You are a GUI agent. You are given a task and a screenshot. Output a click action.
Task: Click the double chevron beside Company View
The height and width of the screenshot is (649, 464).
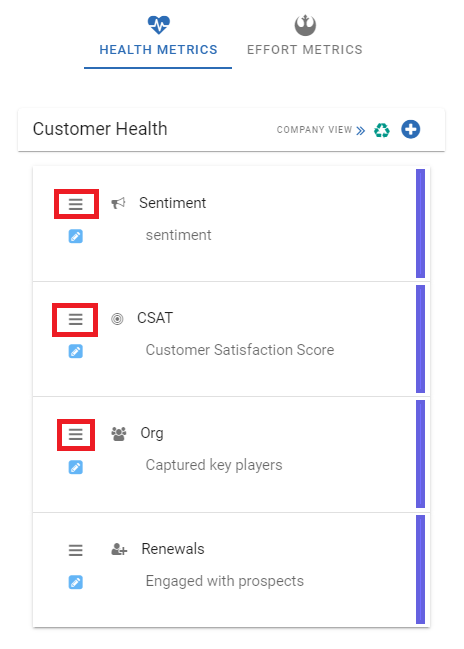coord(361,131)
